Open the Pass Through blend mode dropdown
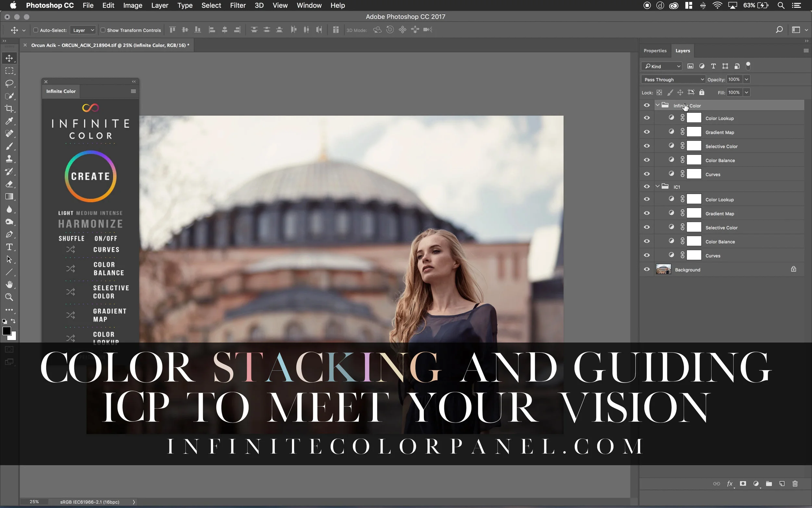Screen dimensions: 812x508 pos(673,80)
